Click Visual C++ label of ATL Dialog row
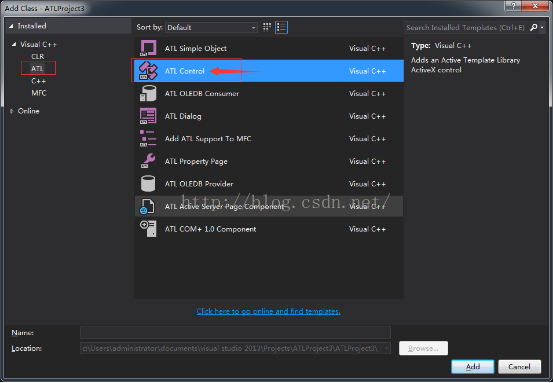Viewport: 553px width, 383px height. pos(367,116)
